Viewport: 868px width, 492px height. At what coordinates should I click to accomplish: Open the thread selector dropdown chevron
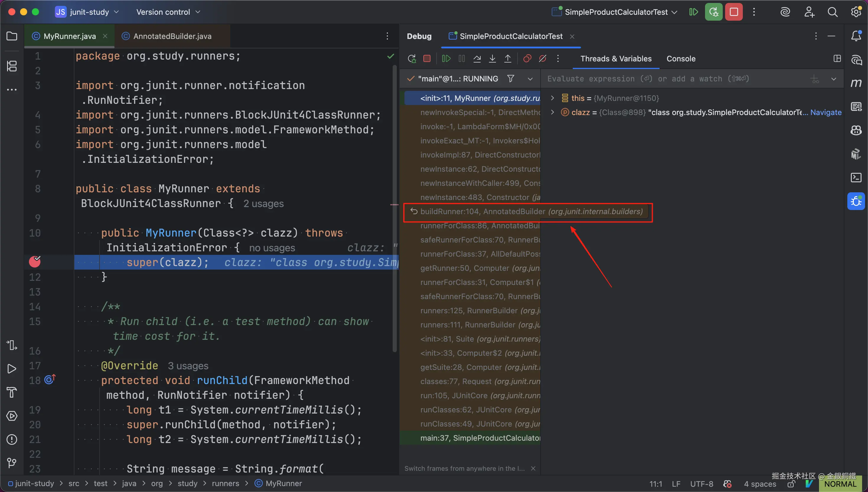pyautogui.click(x=530, y=79)
